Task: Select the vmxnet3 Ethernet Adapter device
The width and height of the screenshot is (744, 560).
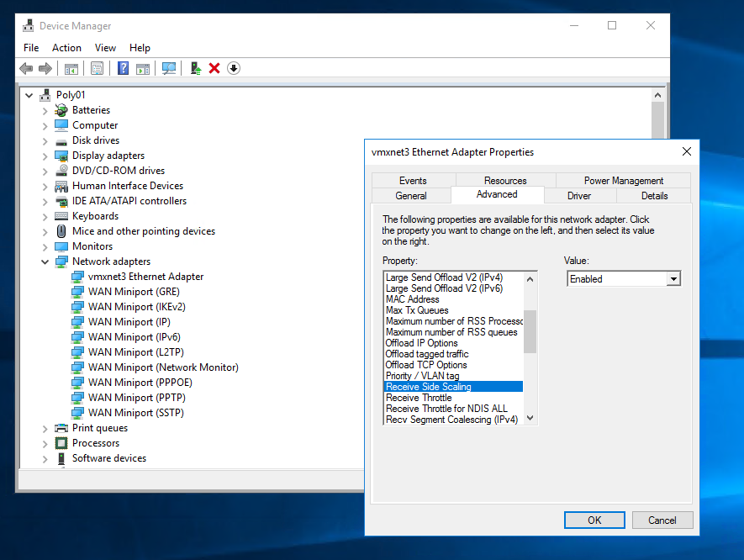Action: pyautogui.click(x=146, y=276)
